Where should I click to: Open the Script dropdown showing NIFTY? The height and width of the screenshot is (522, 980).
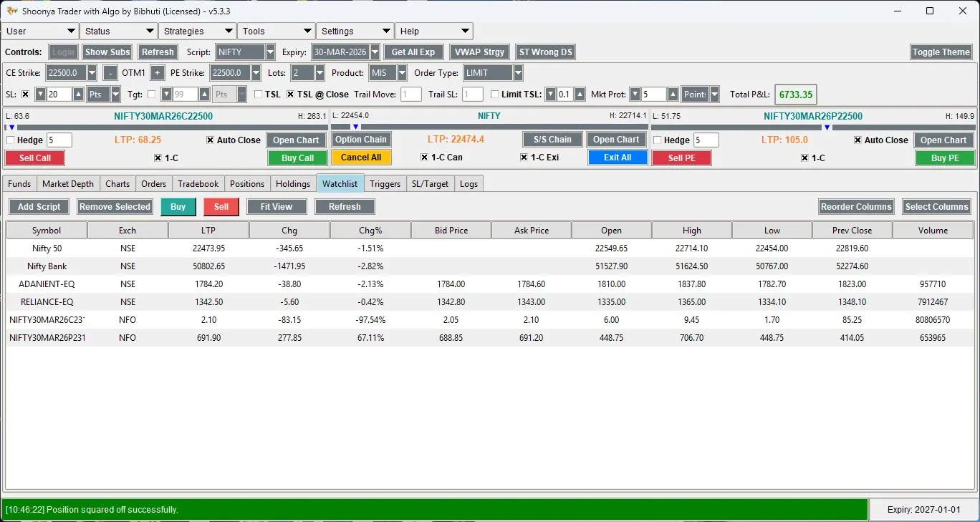click(x=270, y=52)
